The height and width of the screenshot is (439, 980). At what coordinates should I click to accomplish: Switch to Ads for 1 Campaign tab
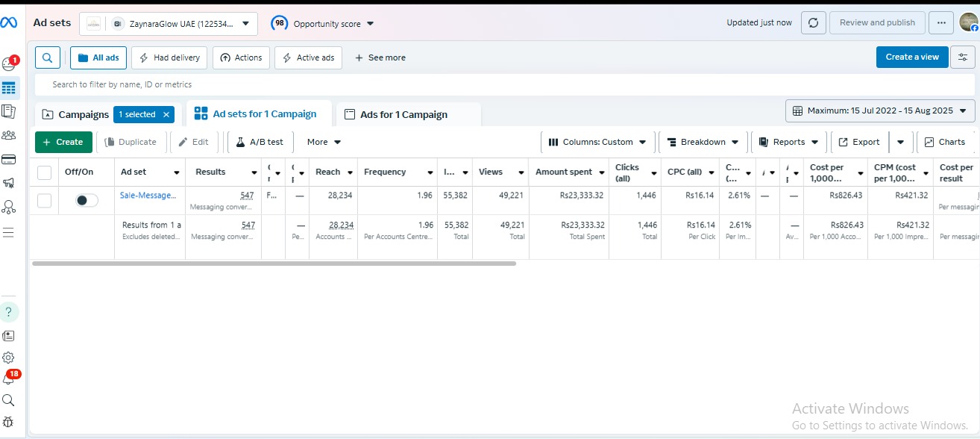[403, 114]
